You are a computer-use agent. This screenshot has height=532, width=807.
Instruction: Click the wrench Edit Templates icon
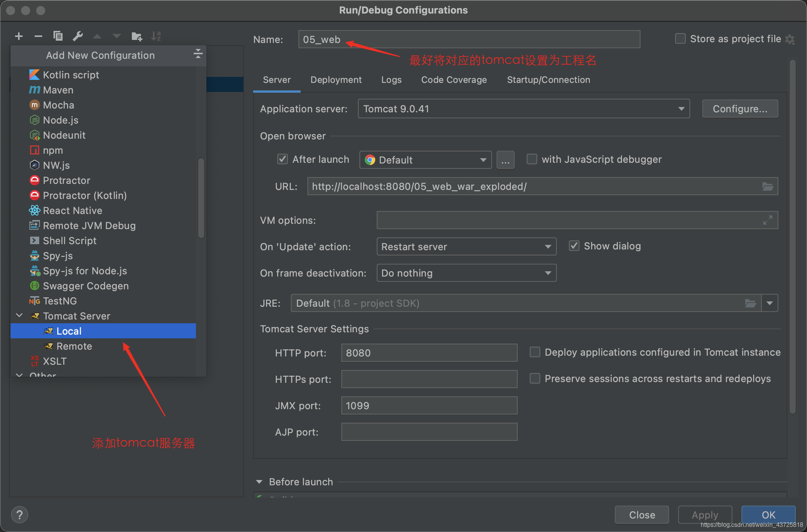point(78,36)
